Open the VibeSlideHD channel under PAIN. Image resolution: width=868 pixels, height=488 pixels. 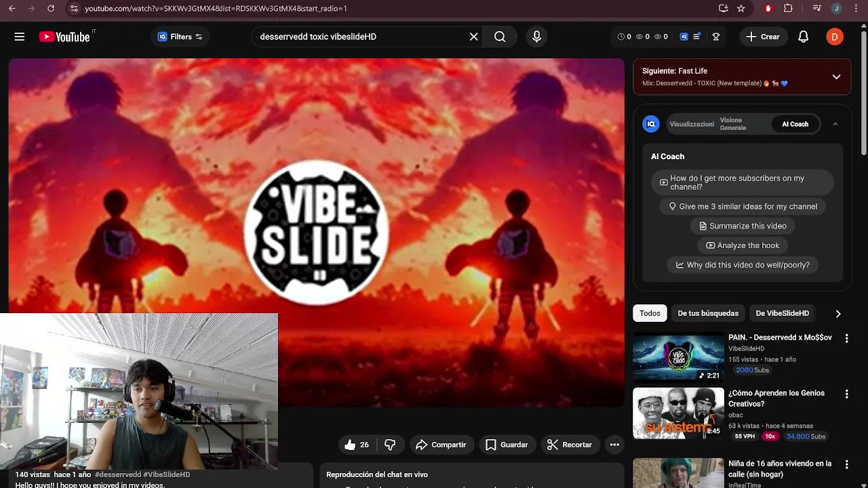click(x=746, y=348)
